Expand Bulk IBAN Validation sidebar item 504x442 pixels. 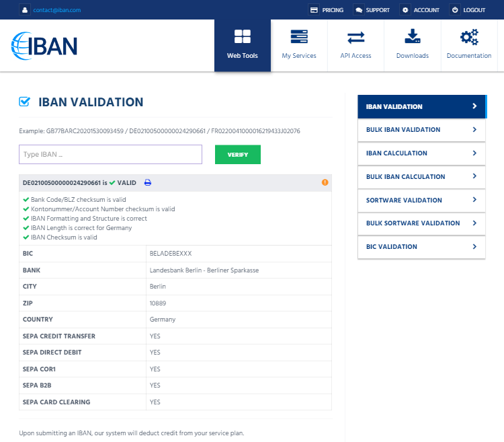click(x=474, y=130)
